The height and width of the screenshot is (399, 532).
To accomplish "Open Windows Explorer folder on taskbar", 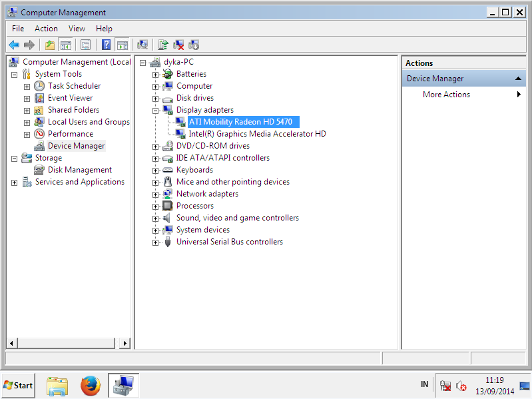I will [57, 386].
